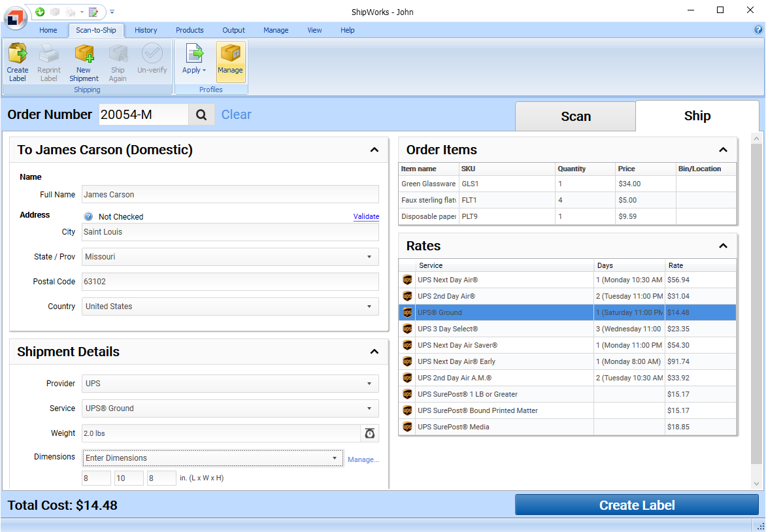This screenshot has width=766, height=532.
Task: Open the Home ribbon tab
Action: [48, 30]
